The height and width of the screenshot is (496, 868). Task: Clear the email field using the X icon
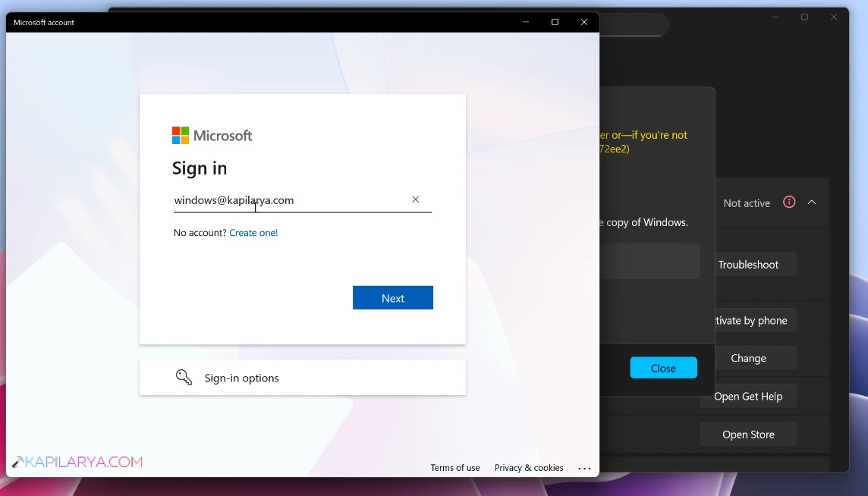click(416, 199)
